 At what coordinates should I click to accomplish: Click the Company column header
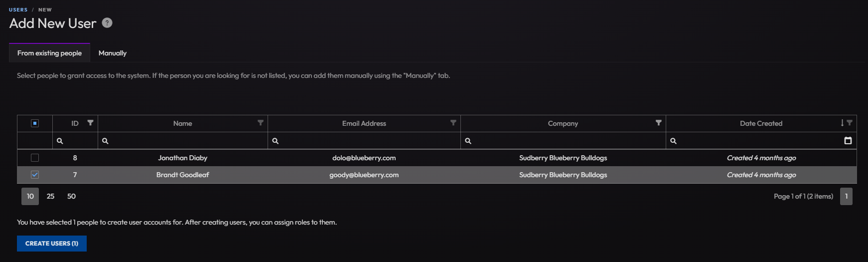[x=563, y=123]
